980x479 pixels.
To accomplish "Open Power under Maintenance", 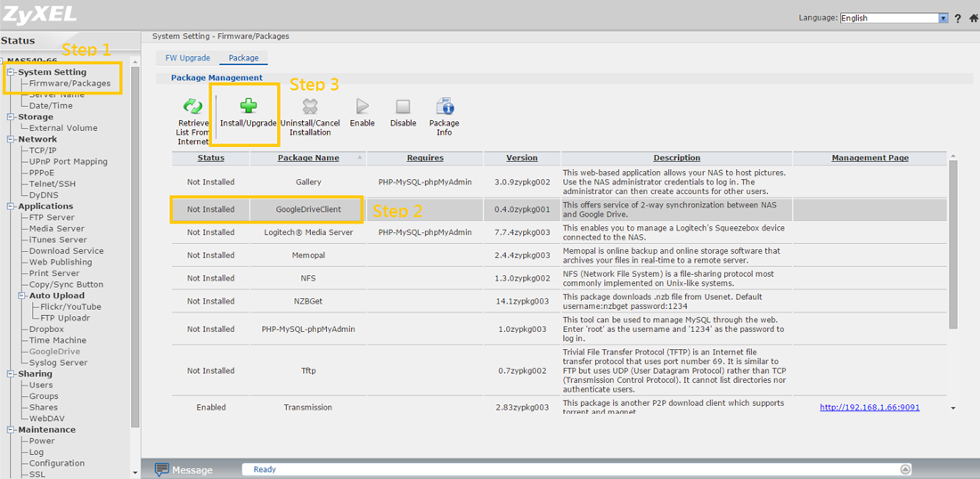I will (x=43, y=441).
